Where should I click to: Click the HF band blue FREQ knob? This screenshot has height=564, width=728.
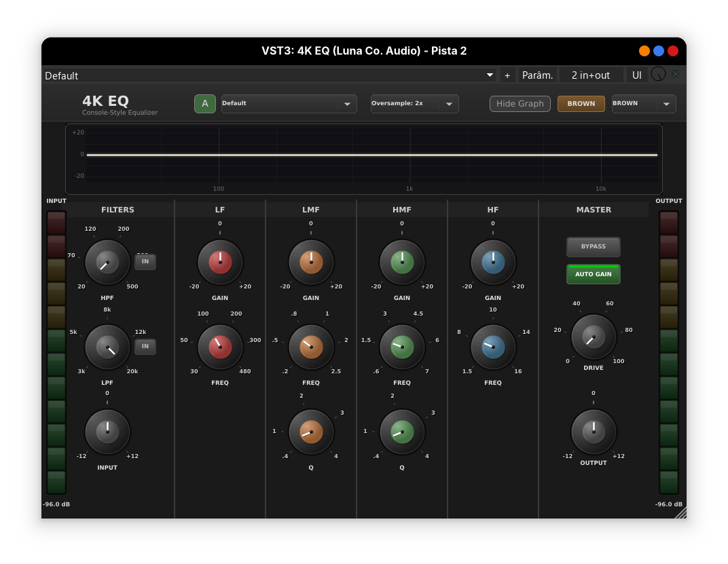tap(492, 347)
